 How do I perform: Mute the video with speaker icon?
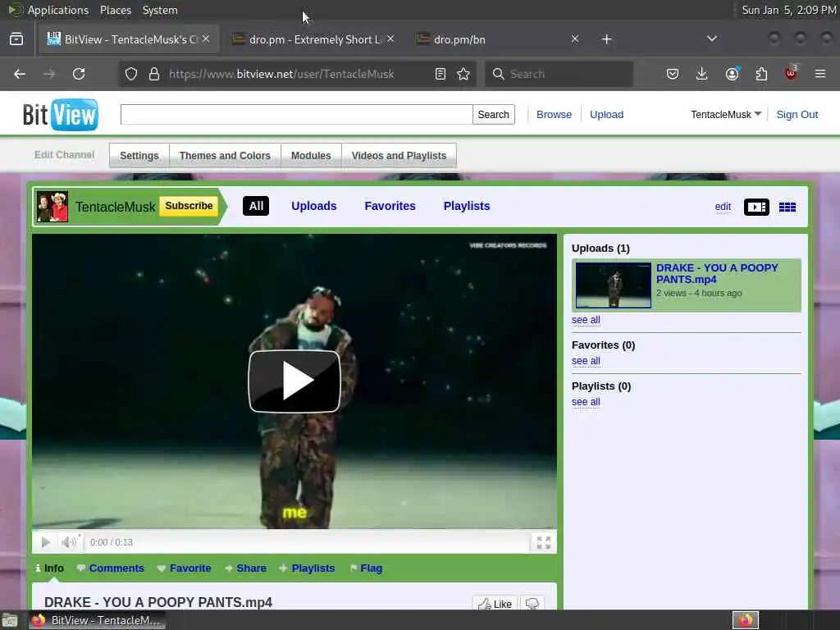pyautogui.click(x=69, y=542)
